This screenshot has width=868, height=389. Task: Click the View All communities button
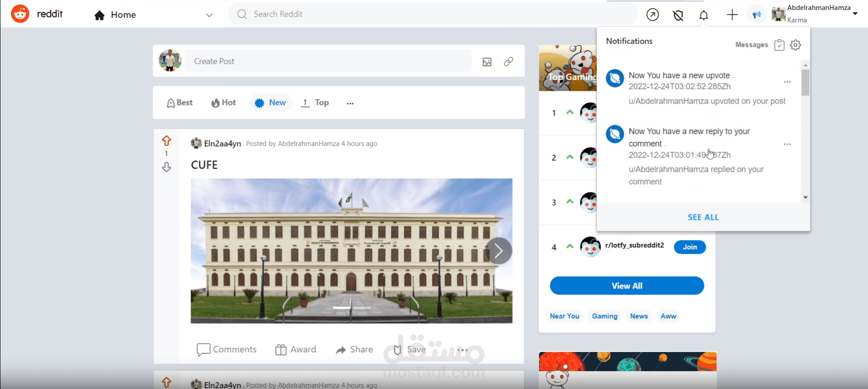coord(627,285)
